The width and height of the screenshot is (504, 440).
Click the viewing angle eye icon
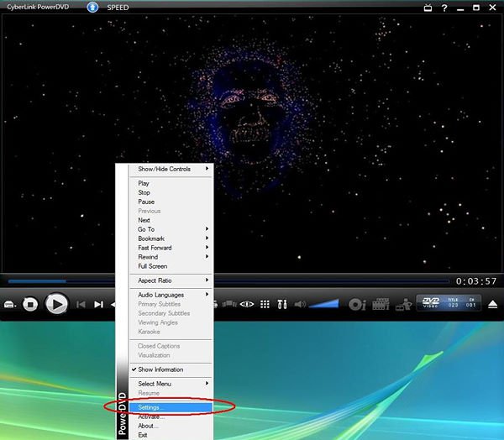coord(247,304)
